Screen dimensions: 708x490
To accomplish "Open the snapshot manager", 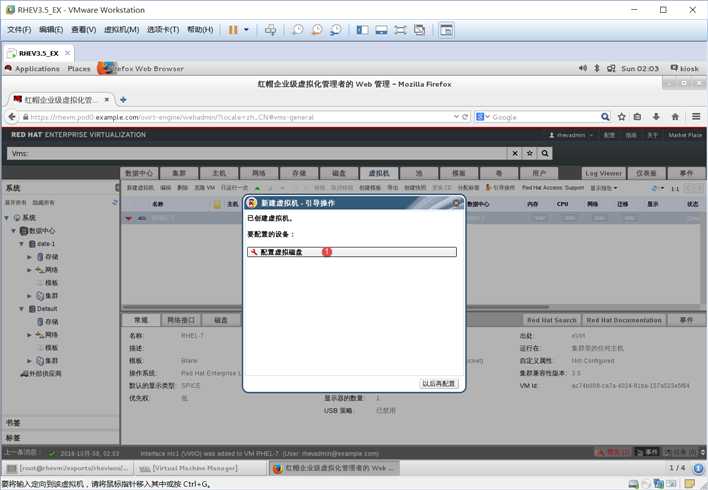I will pyautogui.click(x=336, y=30).
